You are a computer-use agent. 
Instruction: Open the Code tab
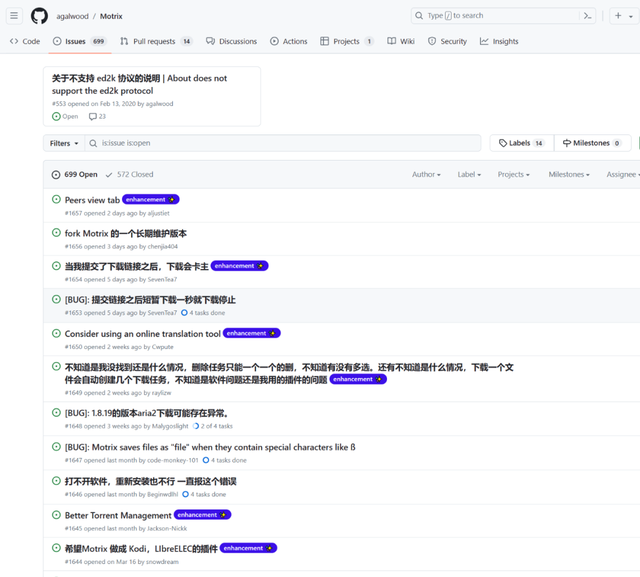tap(25, 41)
